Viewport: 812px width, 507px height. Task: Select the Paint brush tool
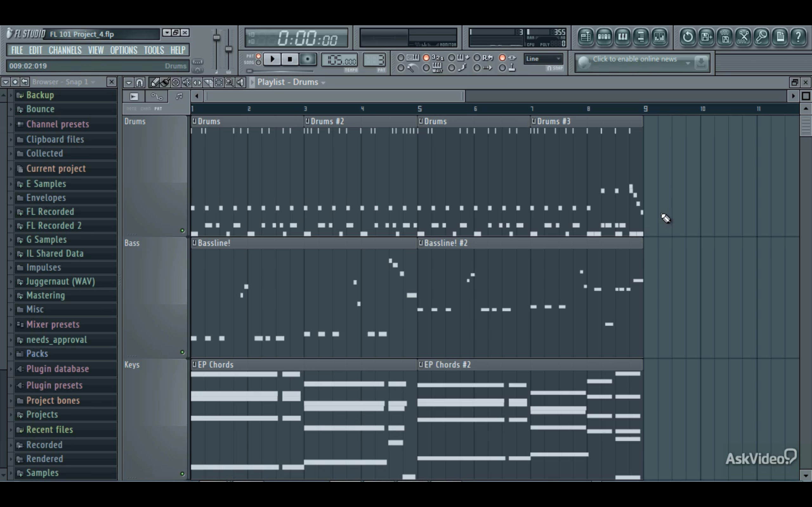[165, 82]
